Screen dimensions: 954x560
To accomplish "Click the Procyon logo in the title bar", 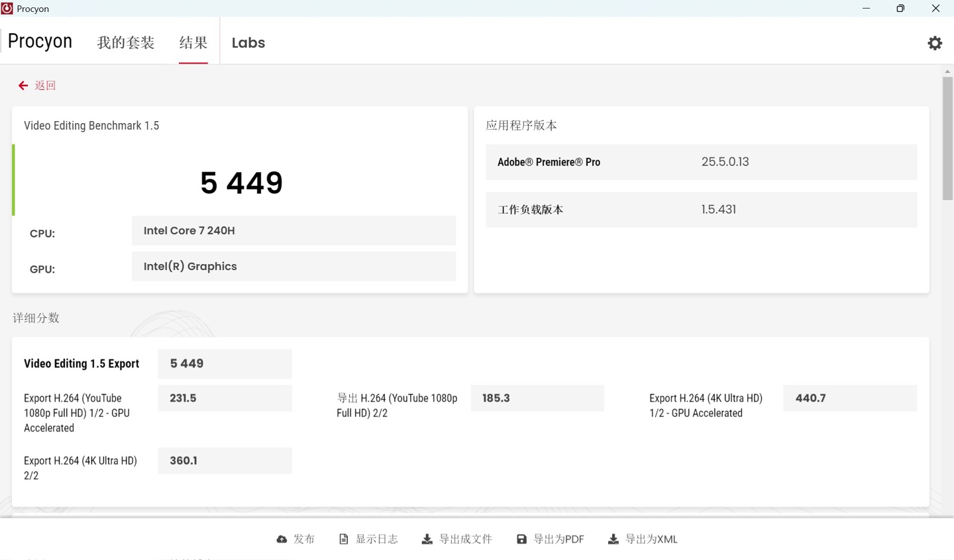I will tap(7, 9).
